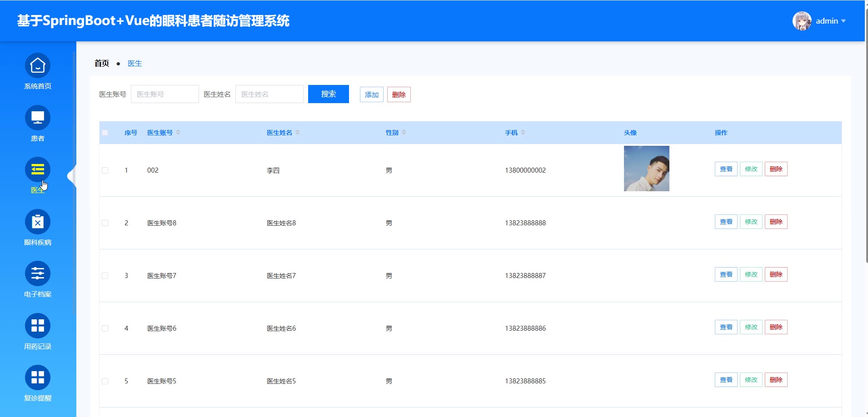Toggle the select-all checkbox in table header
Viewport: 868px width, 417px height.
[105, 133]
